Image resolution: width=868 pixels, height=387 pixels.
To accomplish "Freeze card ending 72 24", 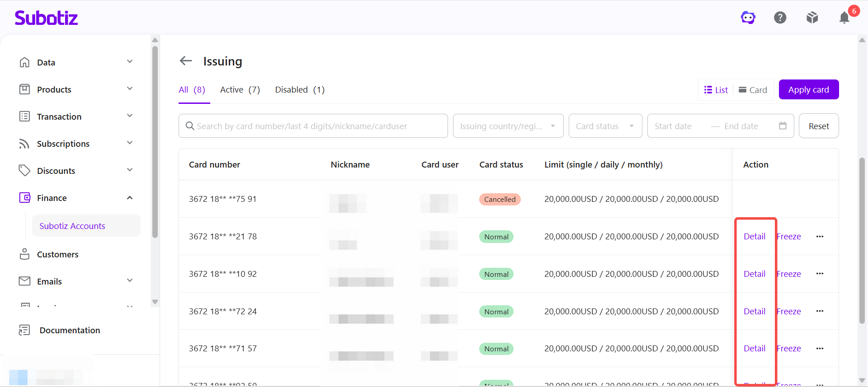I will pyautogui.click(x=789, y=311).
